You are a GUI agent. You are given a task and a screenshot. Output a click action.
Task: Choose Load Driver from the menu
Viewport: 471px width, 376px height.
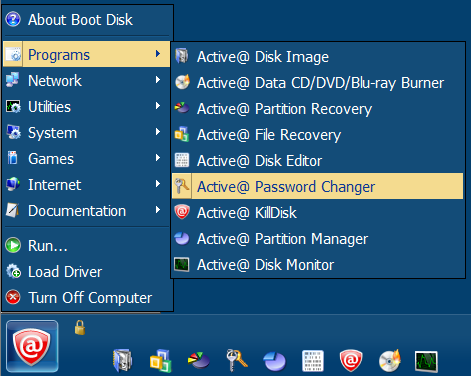click(87, 271)
